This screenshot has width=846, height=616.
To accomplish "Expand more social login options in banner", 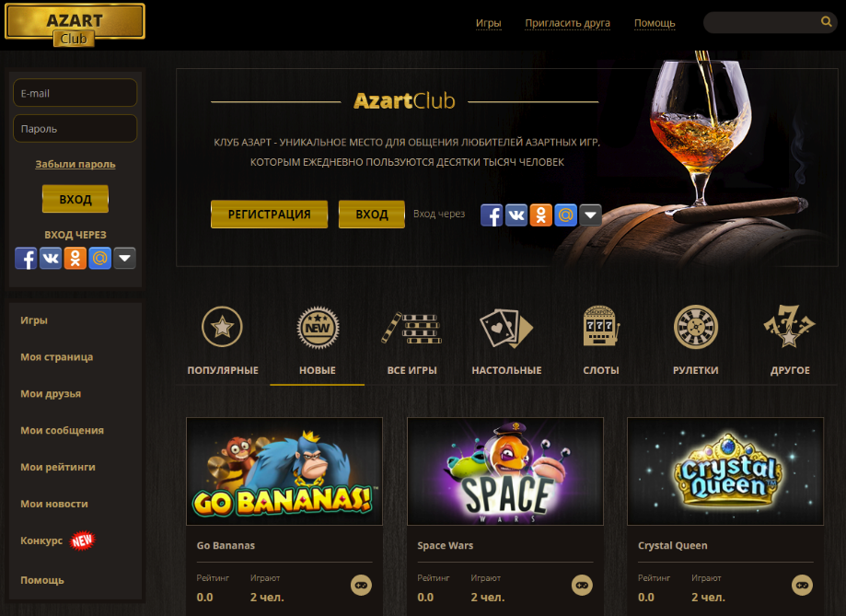I will pos(590,215).
